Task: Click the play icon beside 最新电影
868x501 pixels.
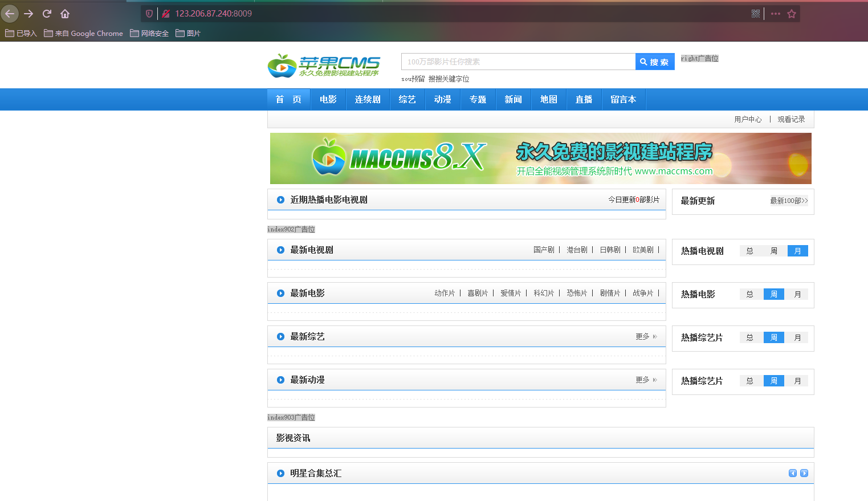Action: tap(280, 293)
